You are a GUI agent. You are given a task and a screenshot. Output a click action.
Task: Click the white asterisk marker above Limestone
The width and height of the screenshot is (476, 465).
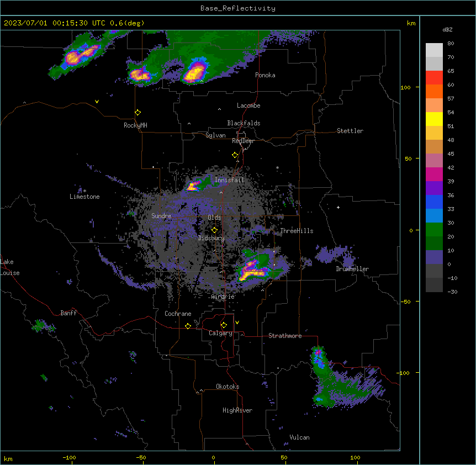84,191
